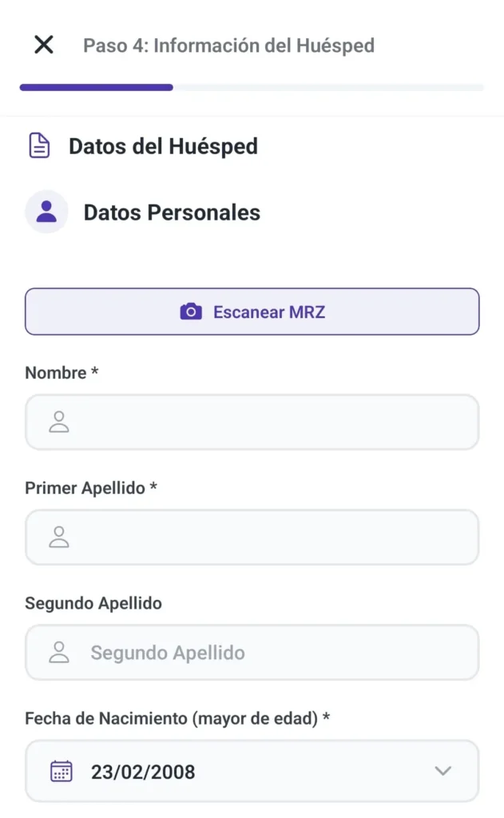This screenshot has height=818, width=504.
Task: Click the step progress bar below the header
Action: pos(252,87)
